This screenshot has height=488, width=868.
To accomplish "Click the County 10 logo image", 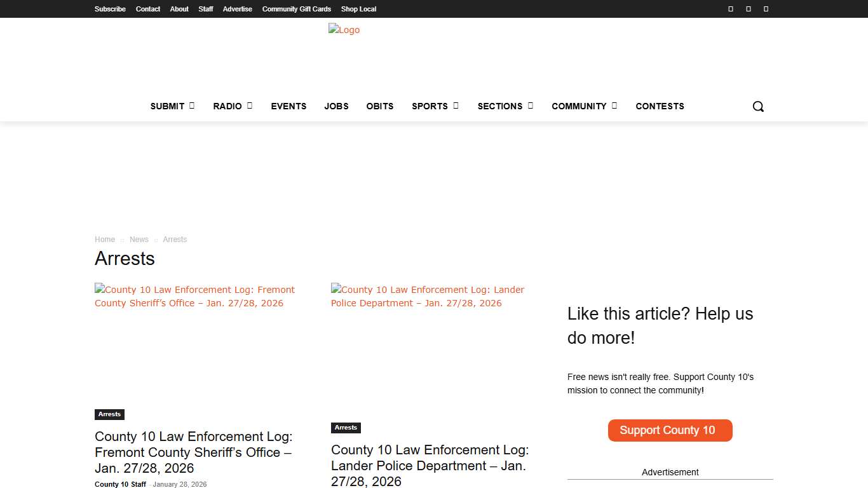I will click(344, 30).
